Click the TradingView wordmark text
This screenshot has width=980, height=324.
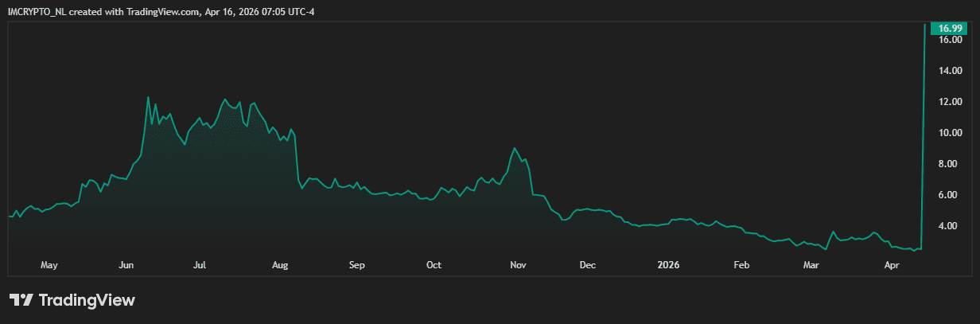click(87, 300)
